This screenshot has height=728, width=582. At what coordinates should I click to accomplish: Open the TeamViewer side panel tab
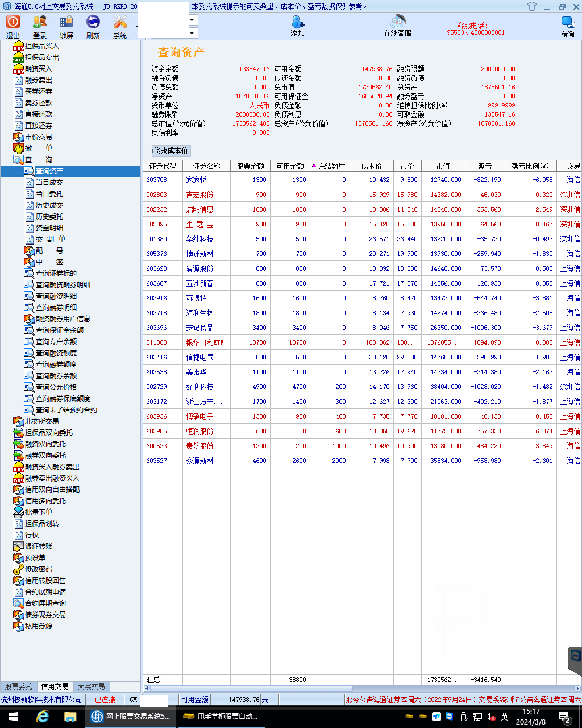pyautogui.click(x=575, y=661)
